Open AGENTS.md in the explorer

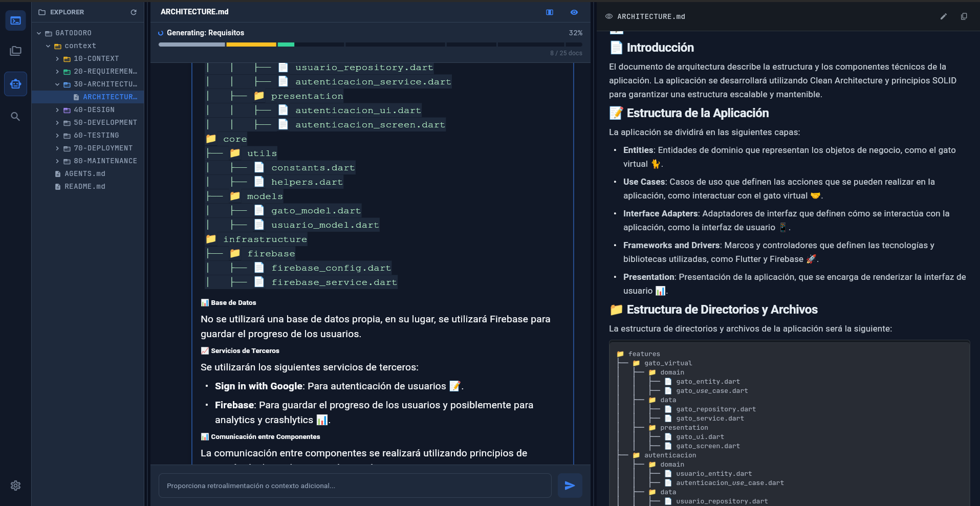84,174
